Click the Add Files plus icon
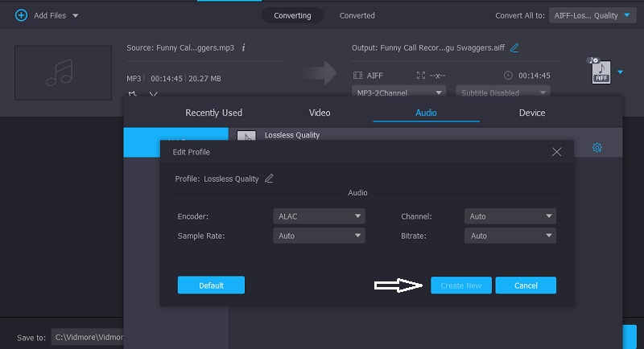Screen dimensions: 644x349 pos(21,15)
